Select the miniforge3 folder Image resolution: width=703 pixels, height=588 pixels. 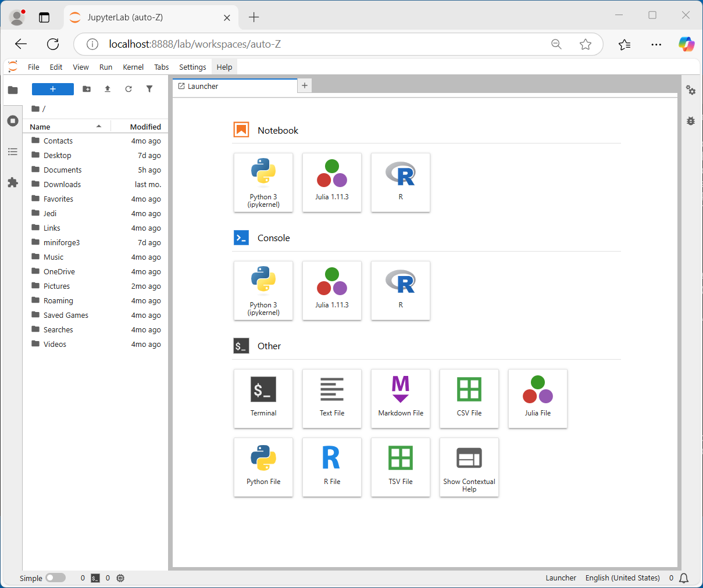95,242
